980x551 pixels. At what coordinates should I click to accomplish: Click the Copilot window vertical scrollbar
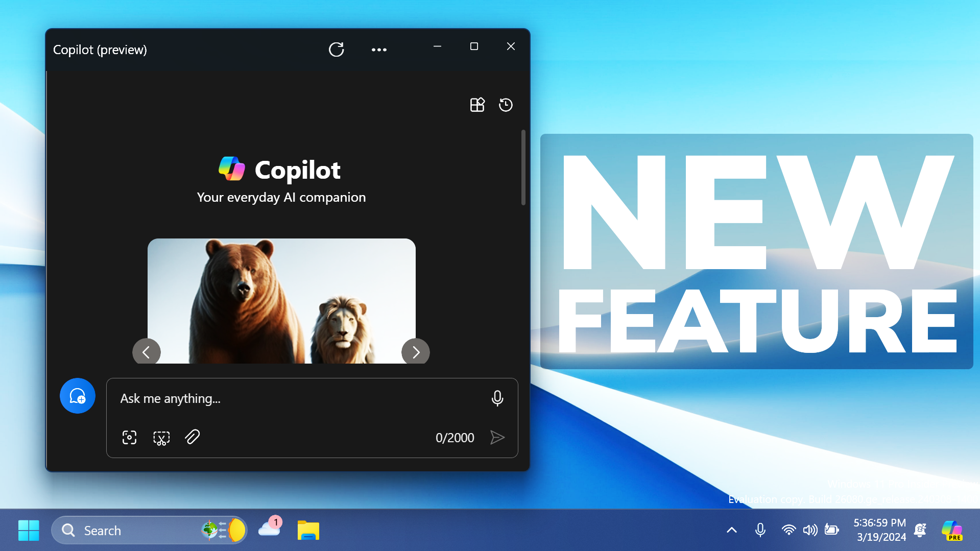coord(523,167)
